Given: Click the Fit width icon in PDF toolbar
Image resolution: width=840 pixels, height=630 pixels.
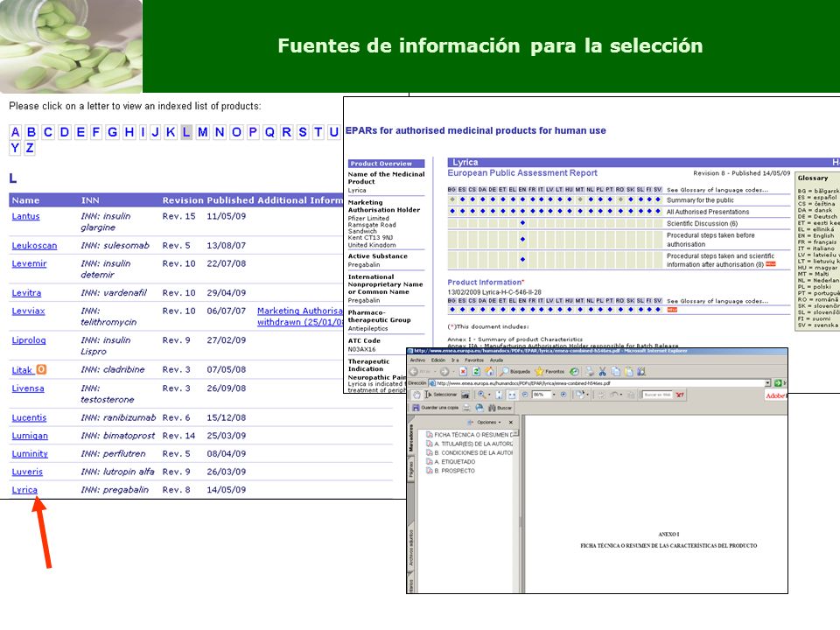Looking at the screenshot, I should click(512, 395).
